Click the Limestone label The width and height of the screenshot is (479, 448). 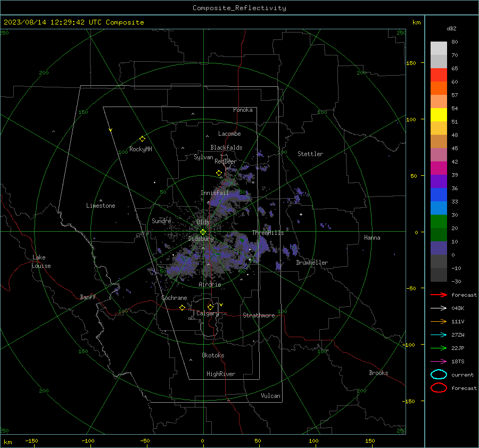tap(101, 206)
